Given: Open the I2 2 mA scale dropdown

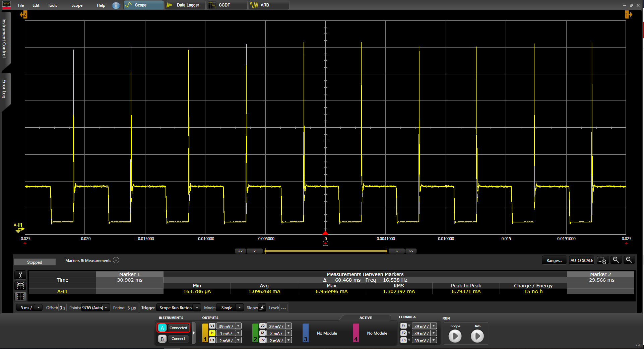Looking at the screenshot, I should [288, 333].
